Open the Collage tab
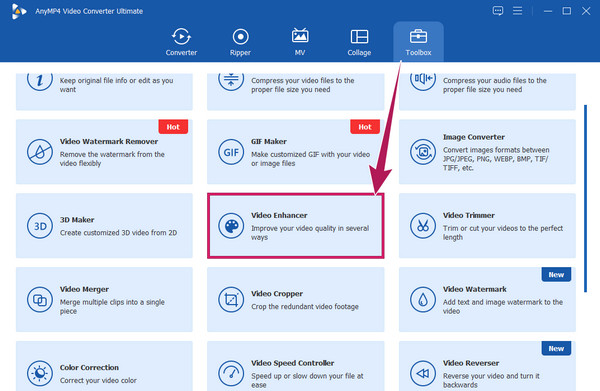The height and width of the screenshot is (391, 600). point(359,42)
